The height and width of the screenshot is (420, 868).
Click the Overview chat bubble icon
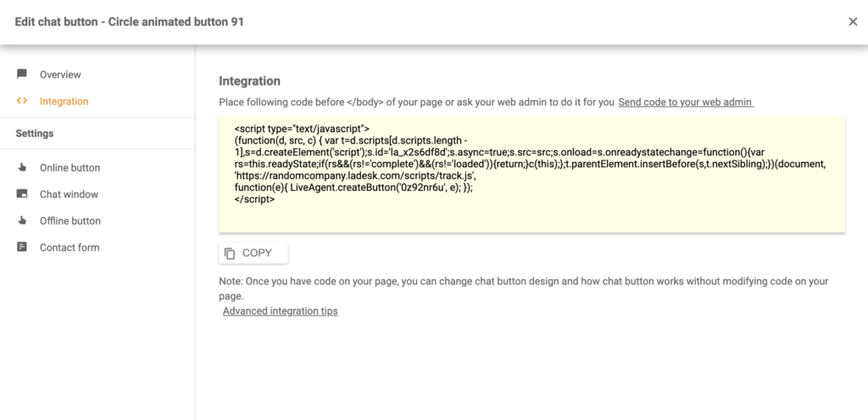tap(22, 75)
